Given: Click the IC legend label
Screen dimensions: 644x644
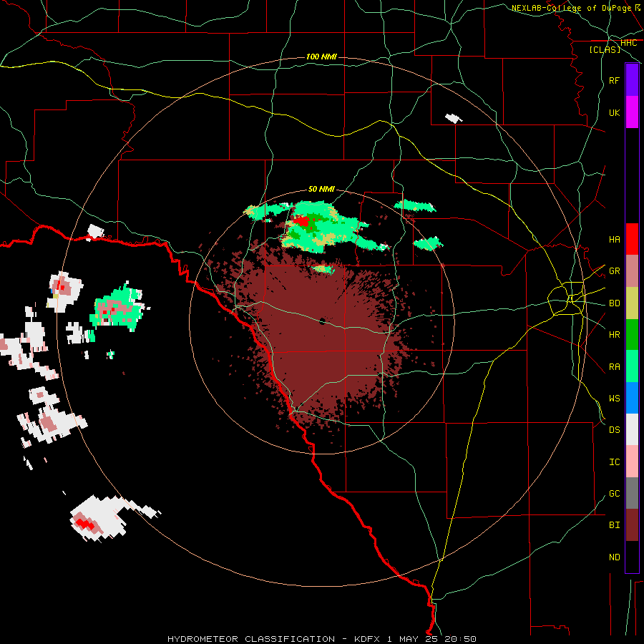Looking at the screenshot, I should point(615,462).
